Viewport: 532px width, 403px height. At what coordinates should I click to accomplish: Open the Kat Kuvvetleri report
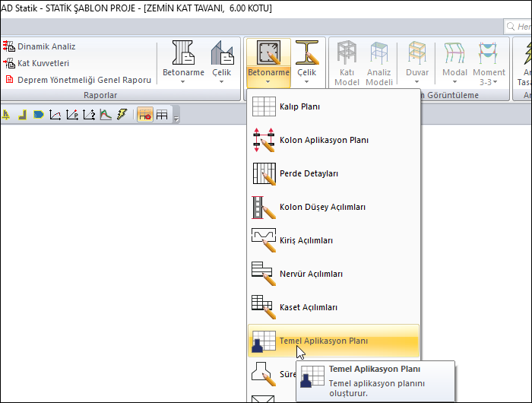[43, 63]
